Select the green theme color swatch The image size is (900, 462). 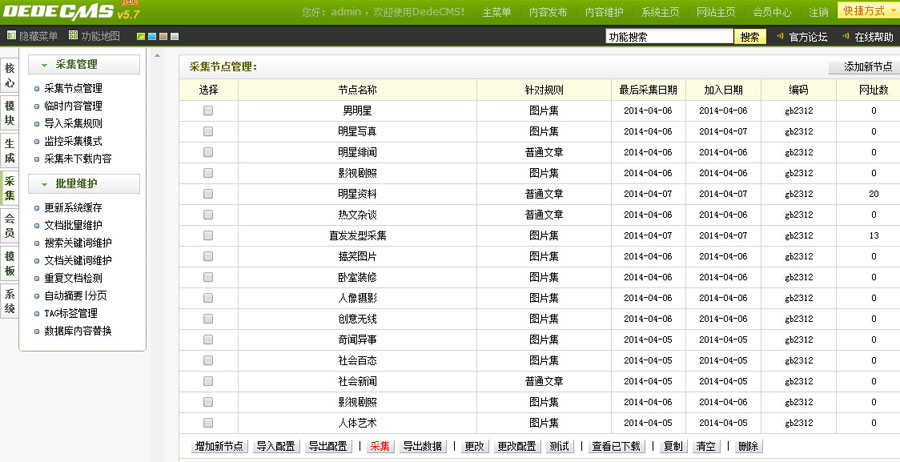[x=140, y=37]
